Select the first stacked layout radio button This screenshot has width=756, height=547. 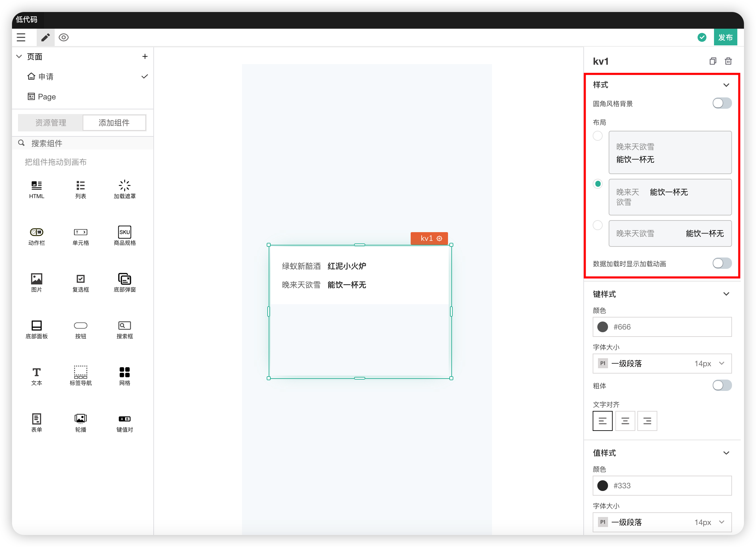(598, 136)
